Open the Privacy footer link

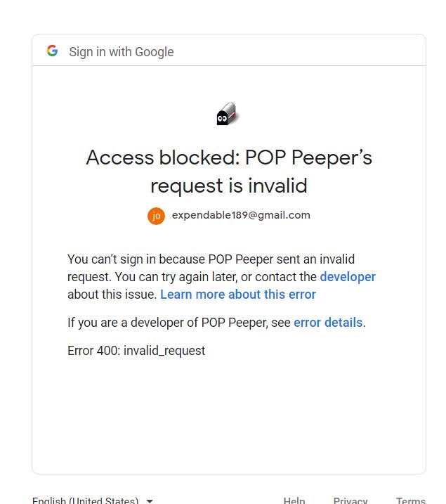350,500
